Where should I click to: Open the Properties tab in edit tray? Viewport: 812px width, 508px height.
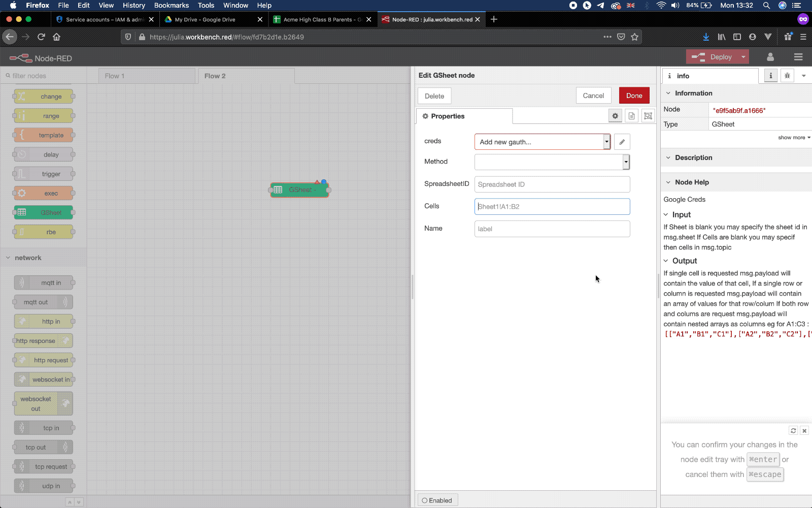464,116
